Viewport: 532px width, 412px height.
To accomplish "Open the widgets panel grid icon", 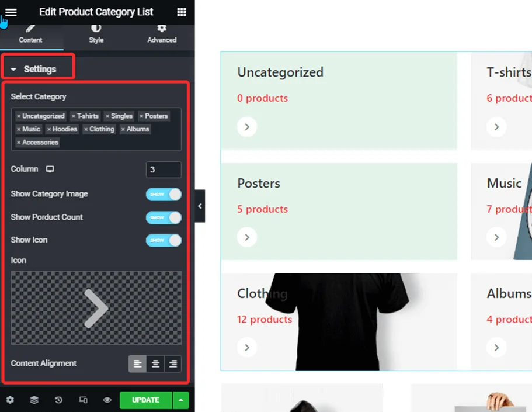I will (x=183, y=12).
